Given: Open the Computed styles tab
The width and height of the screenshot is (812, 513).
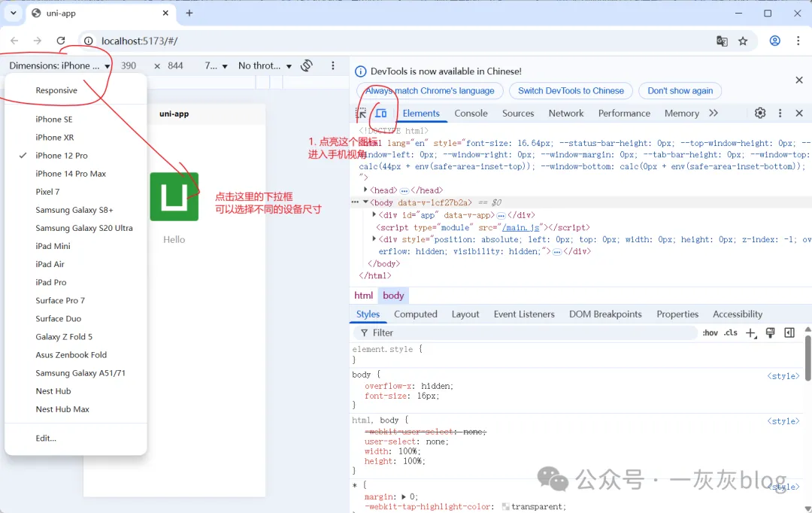Looking at the screenshot, I should pyautogui.click(x=415, y=314).
